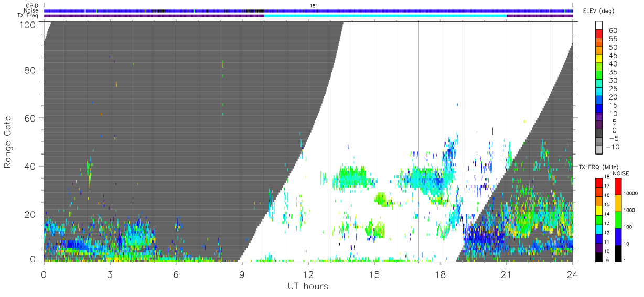This screenshot has width=644, height=297.
Task: Click the 3 tick label on the UT hours axis
Action: coord(110,274)
